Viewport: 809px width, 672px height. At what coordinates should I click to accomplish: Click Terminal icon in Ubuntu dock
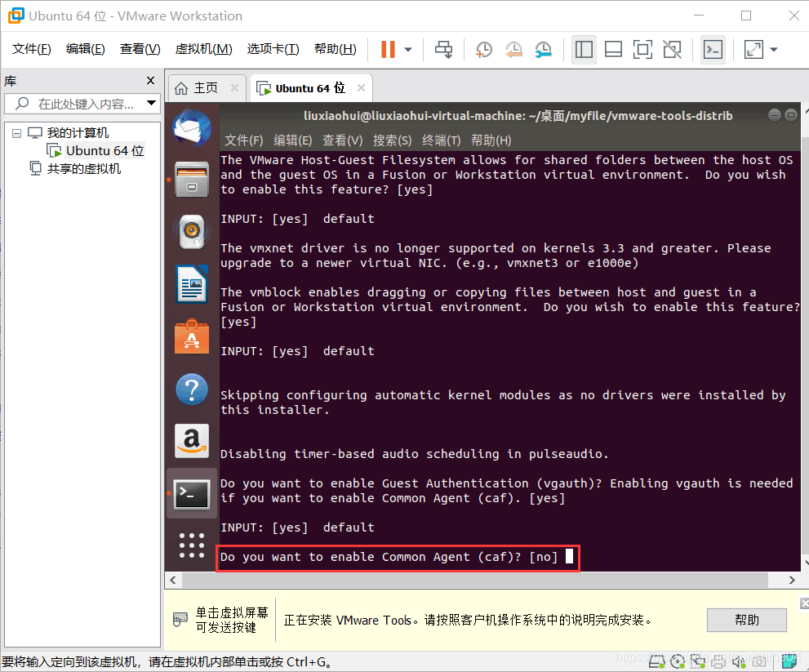pyautogui.click(x=192, y=494)
